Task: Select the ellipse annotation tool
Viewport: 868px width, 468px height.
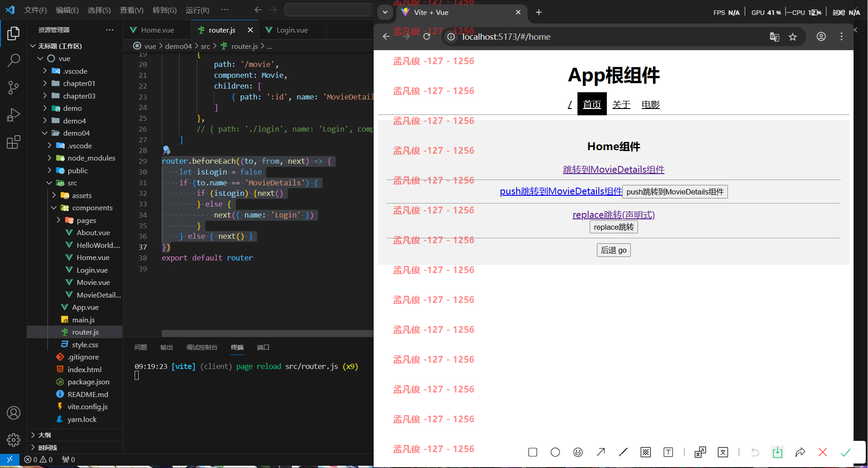Action: [555, 452]
